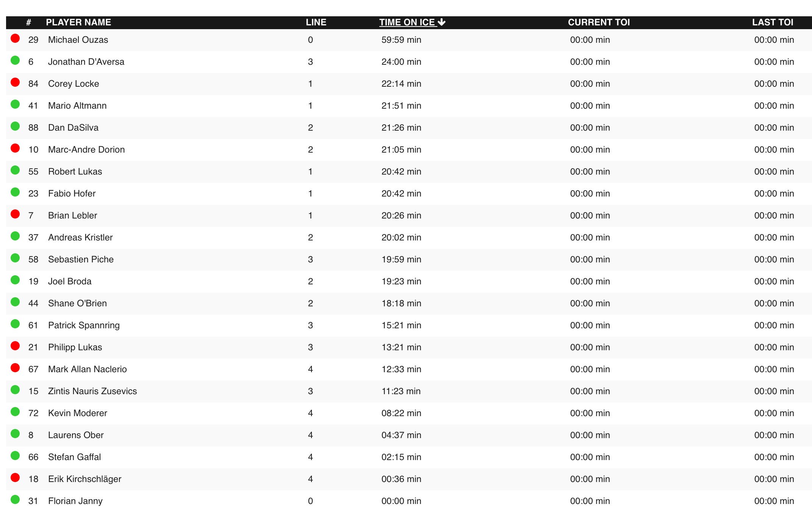Select player name Zintis Nauris Zusevics
The image size is (812, 518).
tap(92, 391)
